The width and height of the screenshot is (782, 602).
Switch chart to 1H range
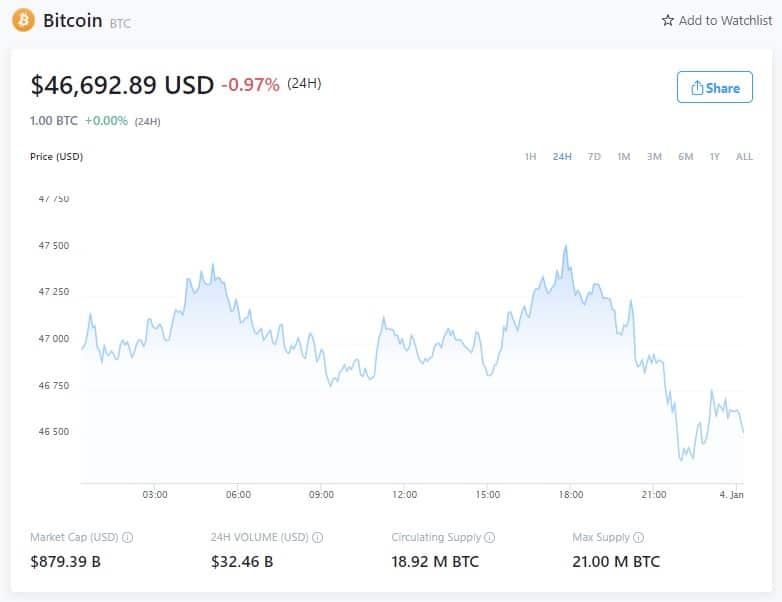click(530, 157)
